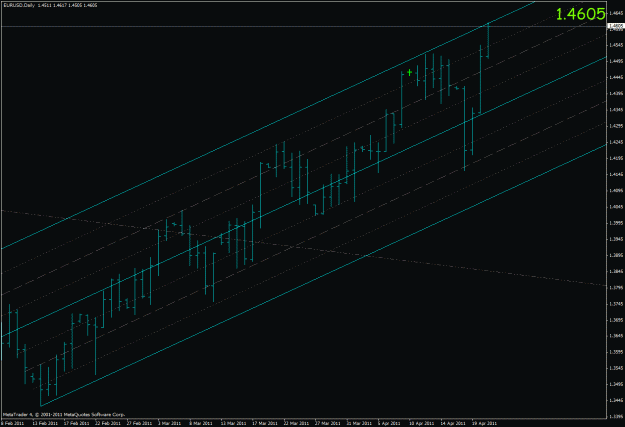Image resolution: width=625 pixels, height=427 pixels.
Task: Click the 1.4495 price scale label
Action: click(x=616, y=61)
